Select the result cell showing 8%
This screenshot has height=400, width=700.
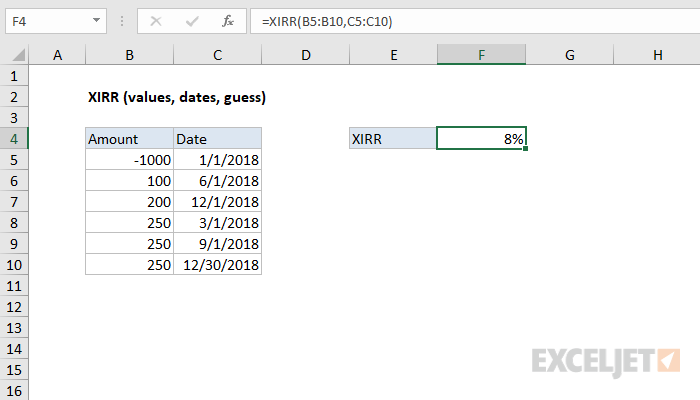pos(481,138)
